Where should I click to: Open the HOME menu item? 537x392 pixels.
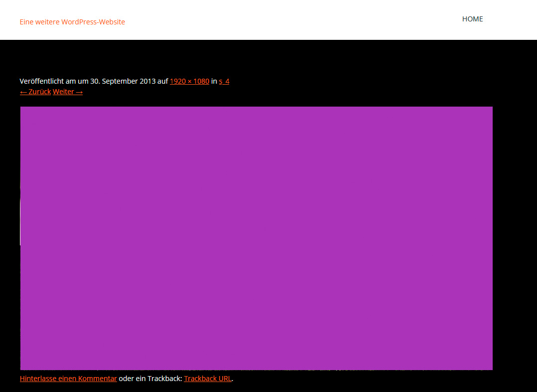pos(472,19)
